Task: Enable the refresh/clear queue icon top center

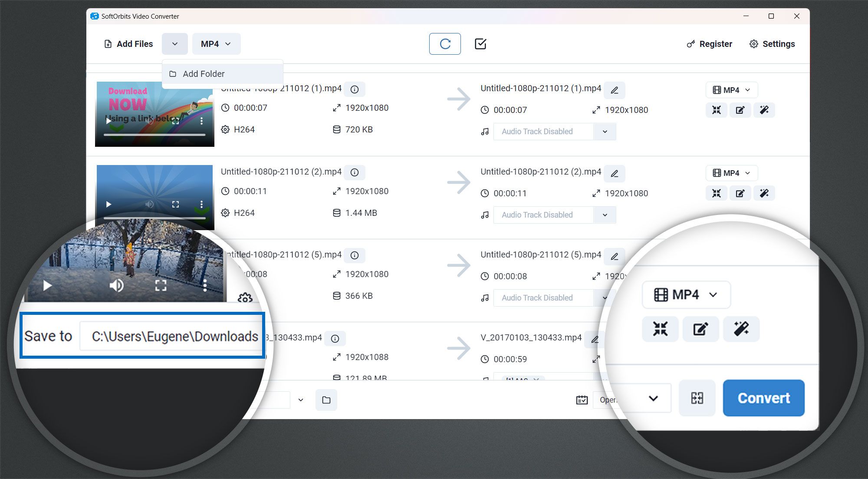Action: click(444, 44)
